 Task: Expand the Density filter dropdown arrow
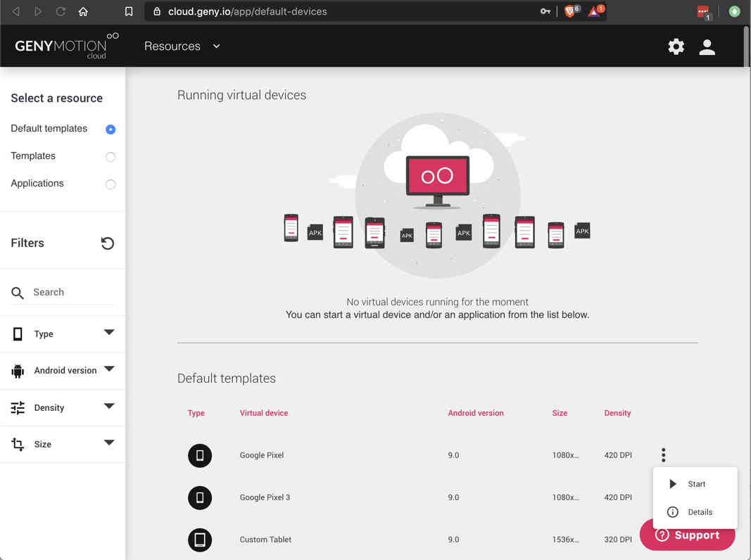point(109,406)
